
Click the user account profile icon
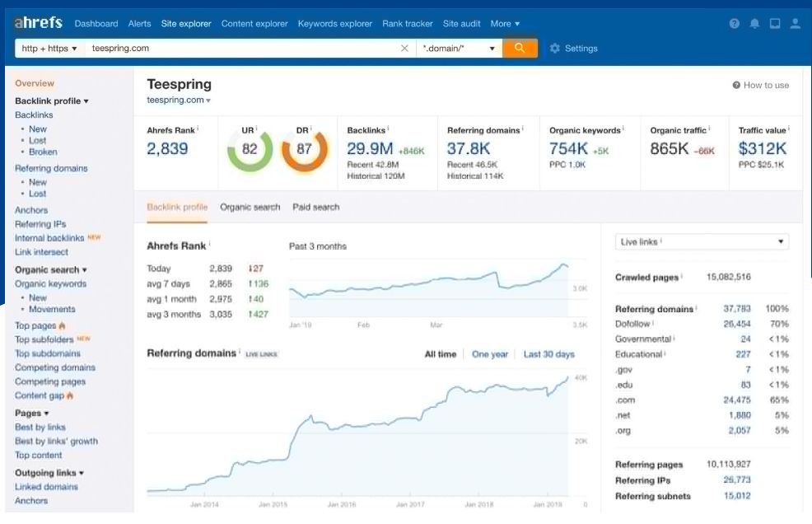pos(795,24)
